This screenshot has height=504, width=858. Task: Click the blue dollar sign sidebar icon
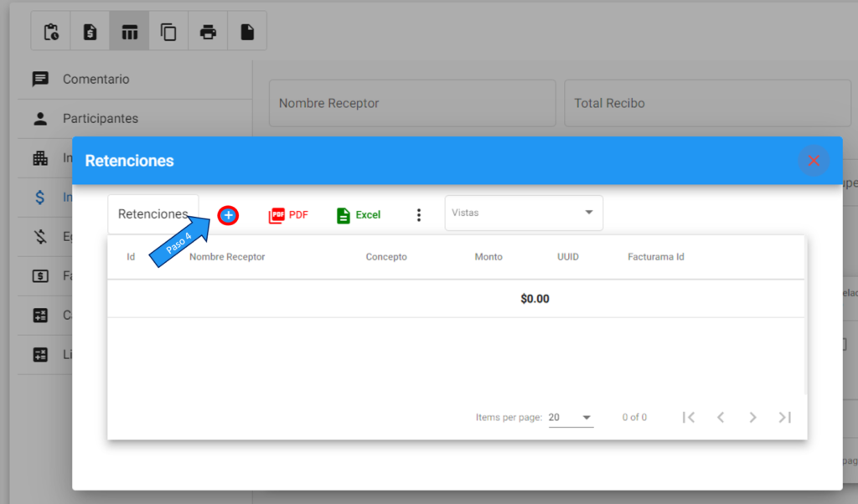(40, 198)
